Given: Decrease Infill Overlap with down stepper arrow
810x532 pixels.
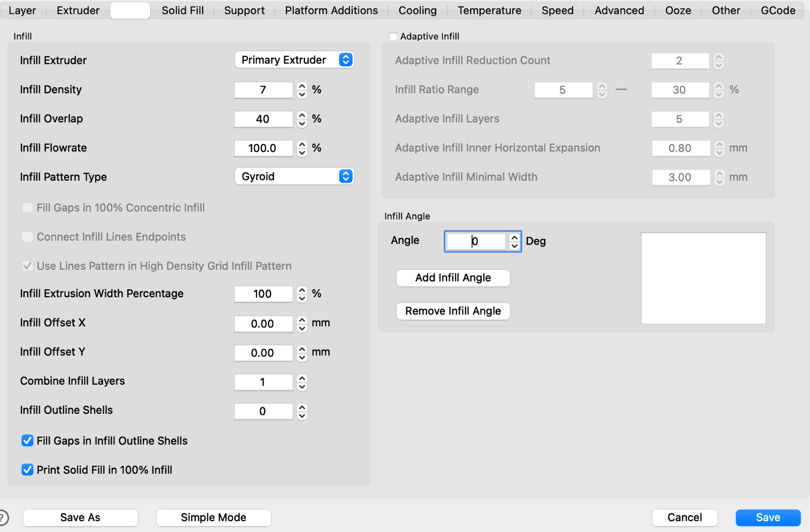Looking at the screenshot, I should point(302,123).
